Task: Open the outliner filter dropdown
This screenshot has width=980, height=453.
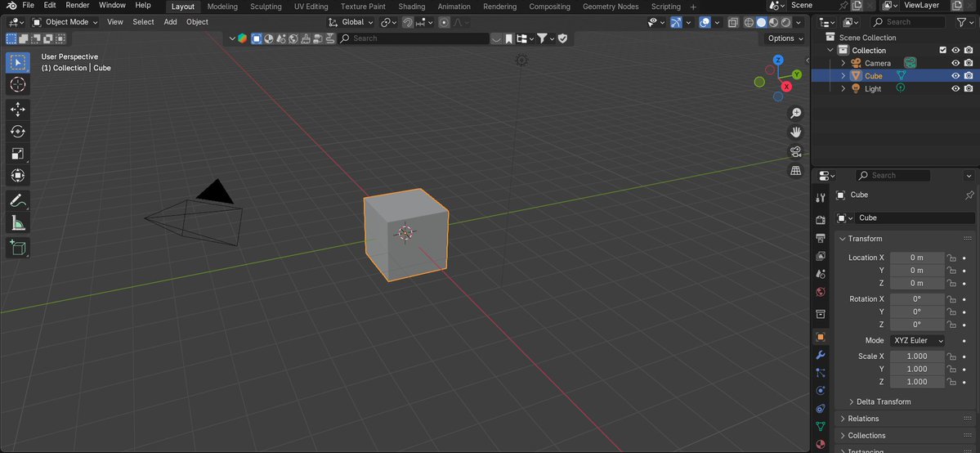Action: coord(965,22)
